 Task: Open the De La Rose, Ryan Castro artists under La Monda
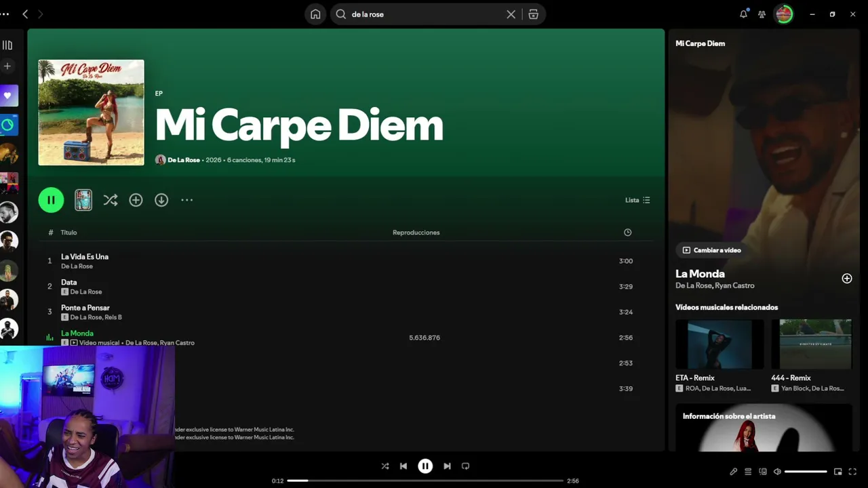coord(715,285)
